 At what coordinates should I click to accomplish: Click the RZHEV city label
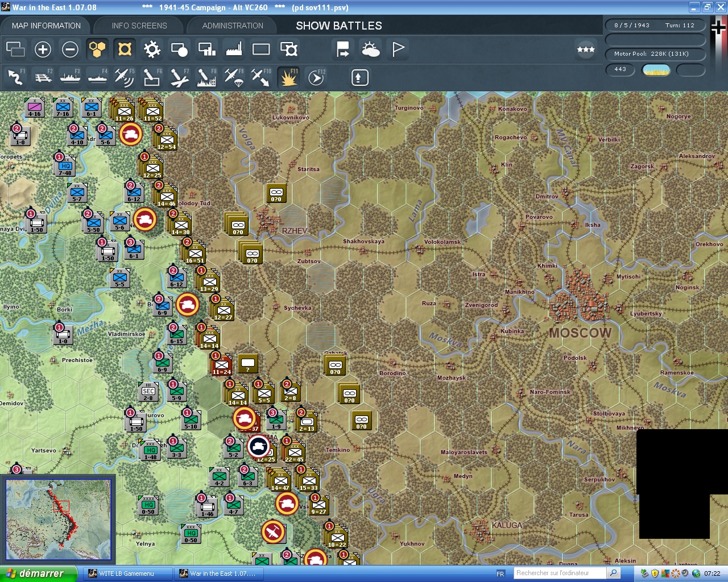click(295, 231)
